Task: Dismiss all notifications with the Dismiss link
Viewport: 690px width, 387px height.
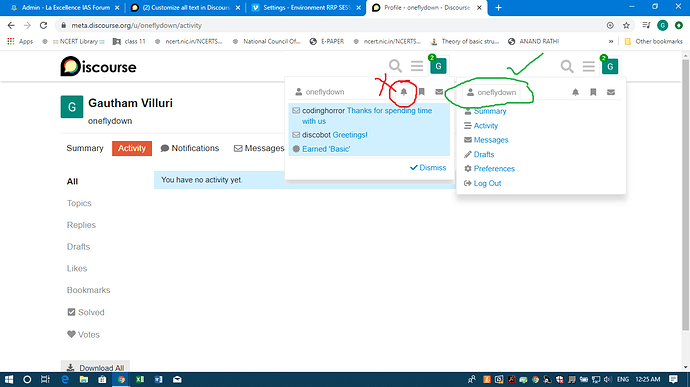Action: 428,168
